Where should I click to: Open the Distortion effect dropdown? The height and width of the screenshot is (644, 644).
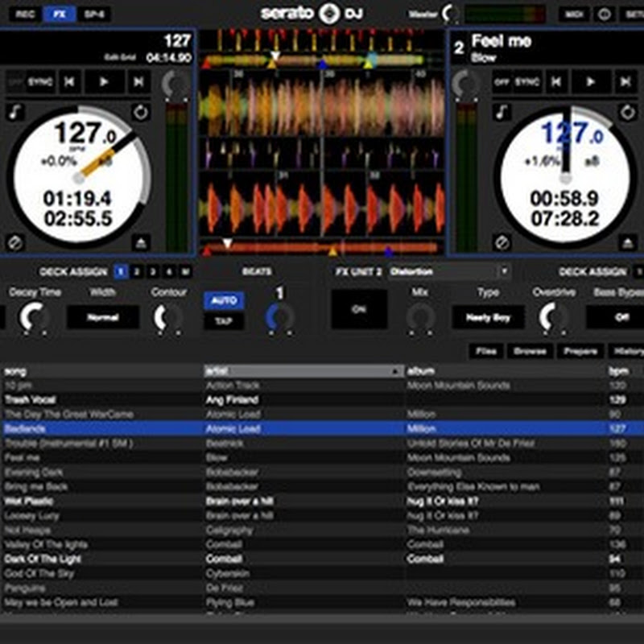[x=449, y=272]
